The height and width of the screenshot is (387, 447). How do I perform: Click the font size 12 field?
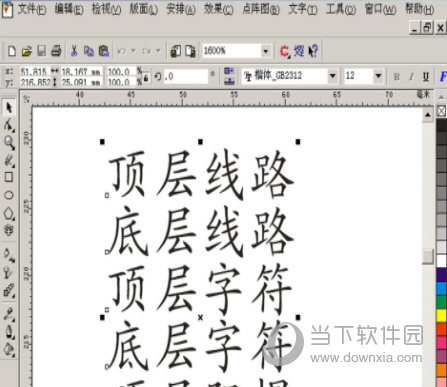coord(358,76)
